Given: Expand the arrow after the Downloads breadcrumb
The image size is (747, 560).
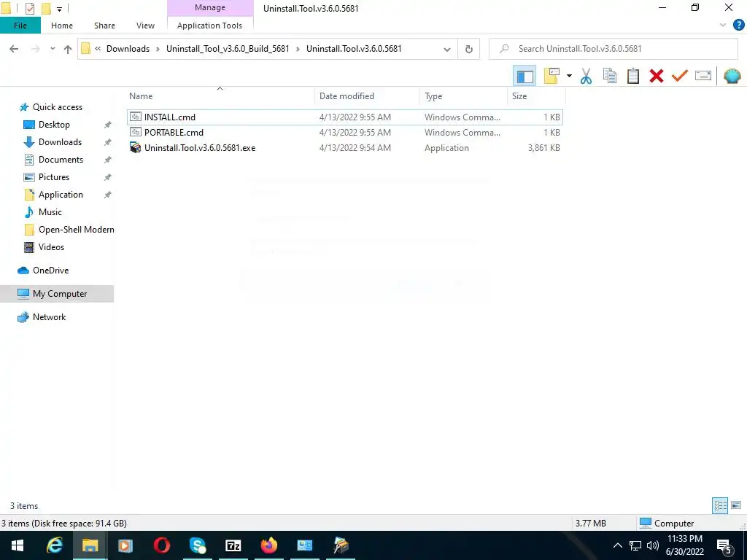Looking at the screenshot, I should click(158, 49).
